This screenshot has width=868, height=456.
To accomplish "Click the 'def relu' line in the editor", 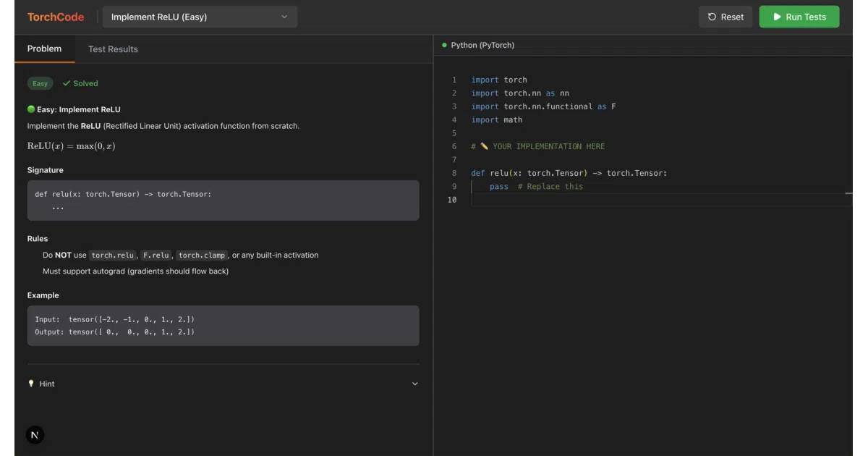I will (569, 173).
